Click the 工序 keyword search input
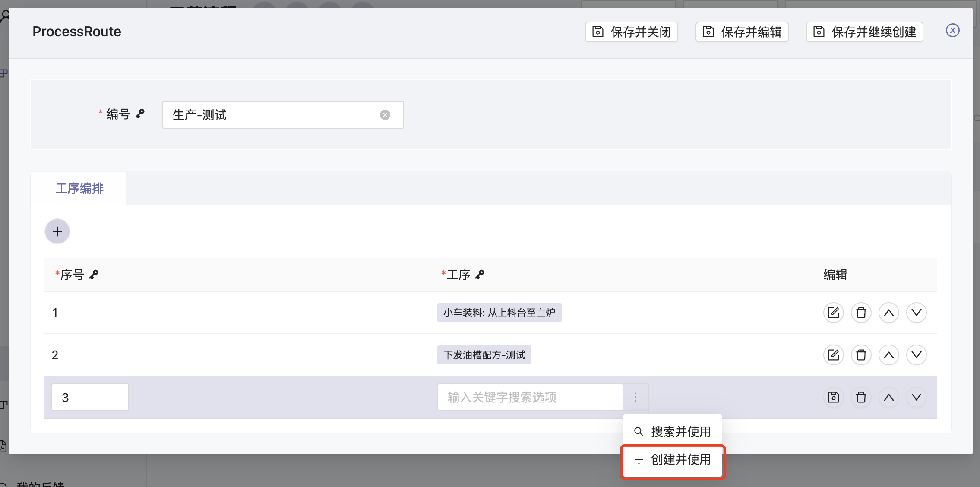This screenshot has height=487, width=980. (530, 397)
